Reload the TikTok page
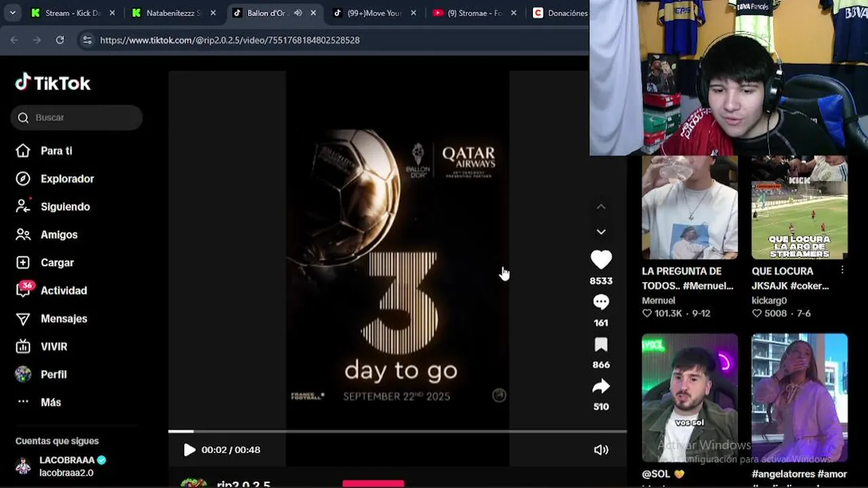Image resolution: width=868 pixels, height=488 pixels. 60,40
